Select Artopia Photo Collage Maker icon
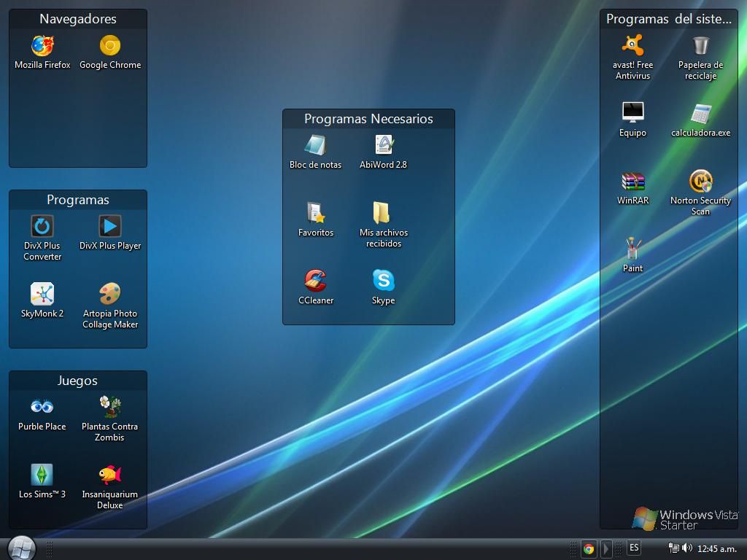Screen dimensions: 747x560 pos(110,295)
